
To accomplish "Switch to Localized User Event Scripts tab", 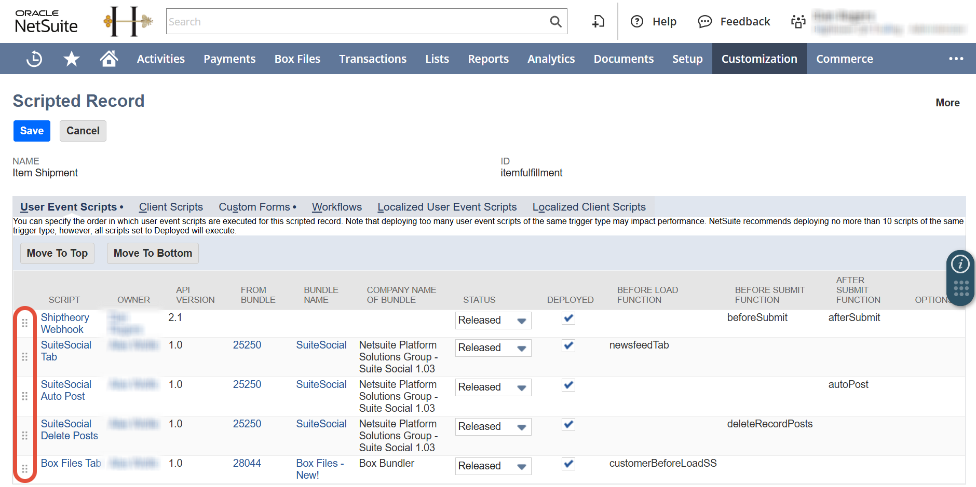I will 447,207.
